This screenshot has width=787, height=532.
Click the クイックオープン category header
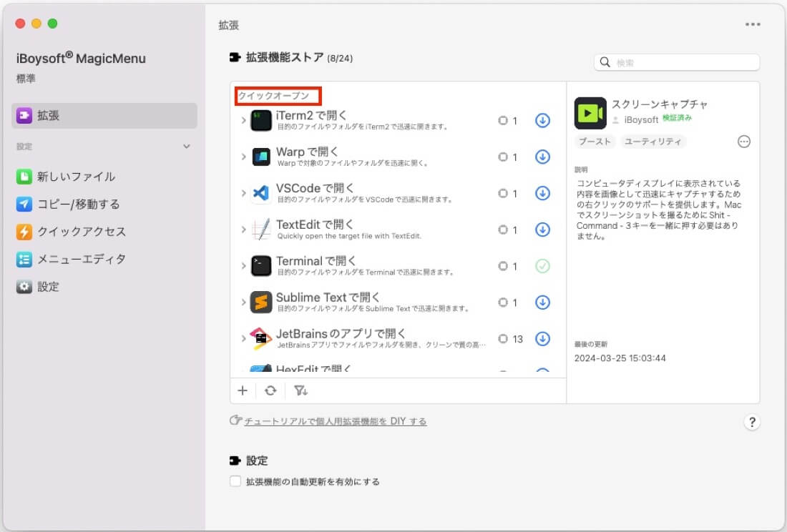(x=273, y=96)
